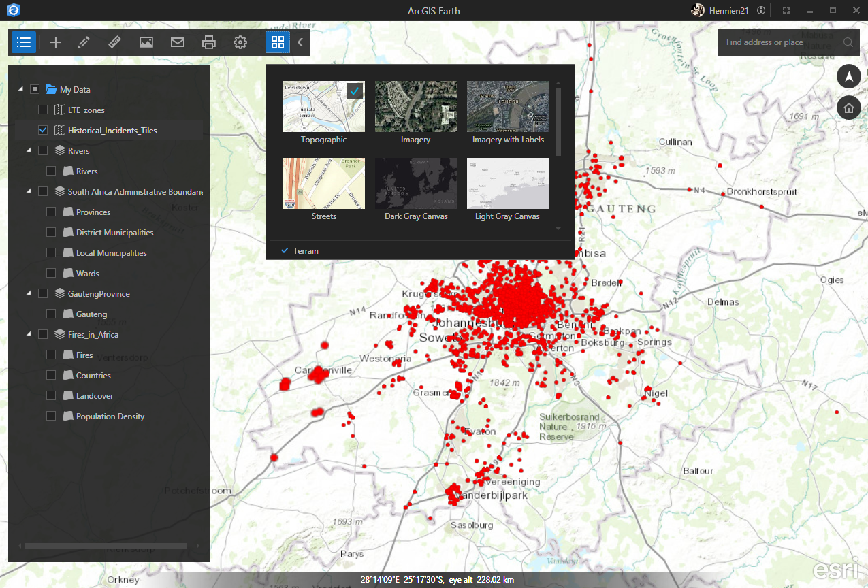The image size is (868, 588).
Task: Collapse the Fires_in_Africa group
Action: [x=29, y=334]
